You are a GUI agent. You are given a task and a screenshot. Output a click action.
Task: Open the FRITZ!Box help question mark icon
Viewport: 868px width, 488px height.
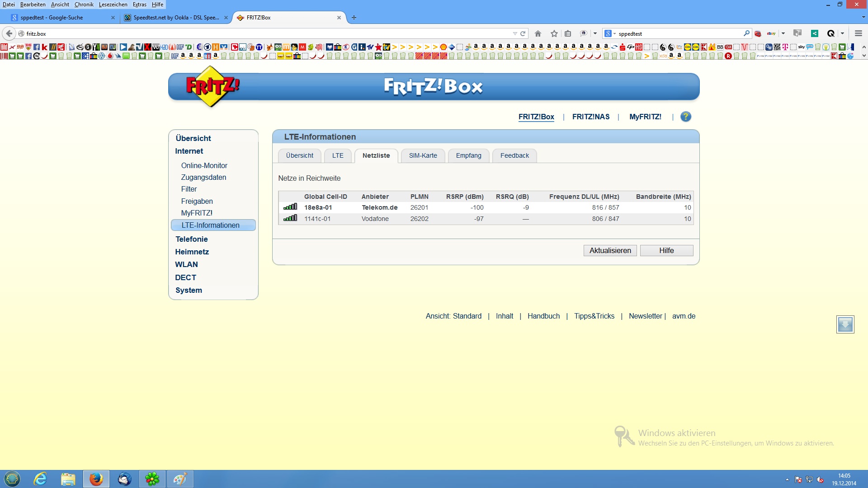point(685,117)
